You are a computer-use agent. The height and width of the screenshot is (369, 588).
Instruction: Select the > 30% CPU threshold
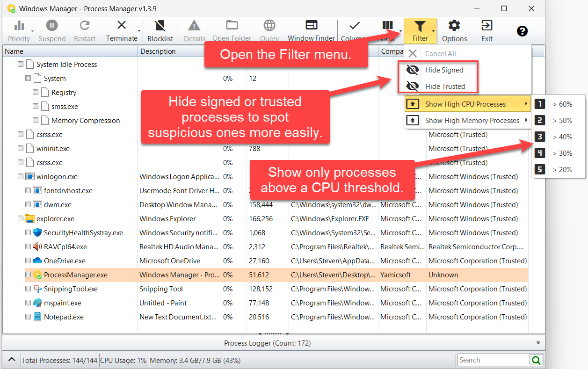pyautogui.click(x=558, y=153)
